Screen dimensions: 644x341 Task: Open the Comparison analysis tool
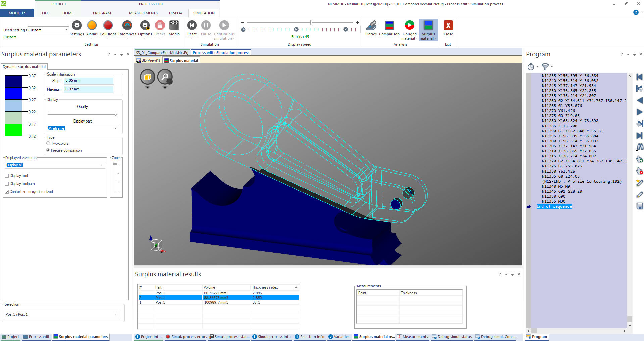(x=389, y=26)
